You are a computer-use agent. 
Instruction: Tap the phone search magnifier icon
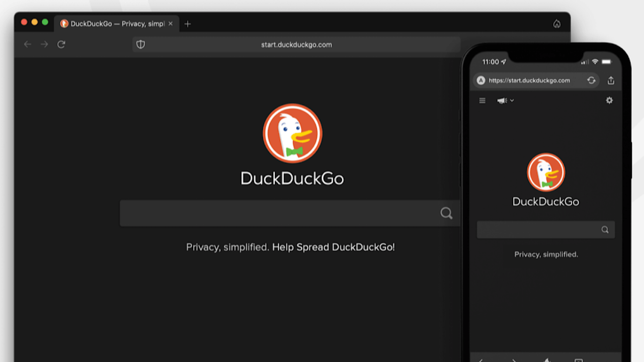point(605,230)
